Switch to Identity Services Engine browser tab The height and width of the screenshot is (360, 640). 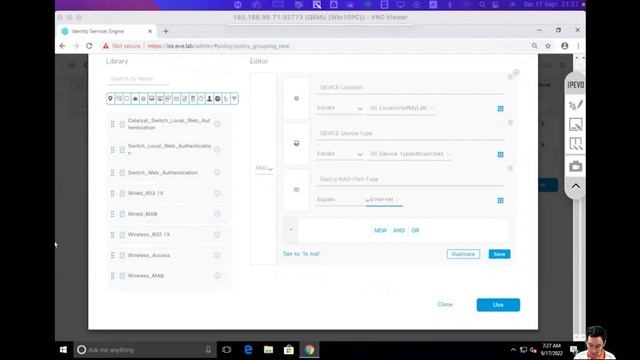[107, 31]
